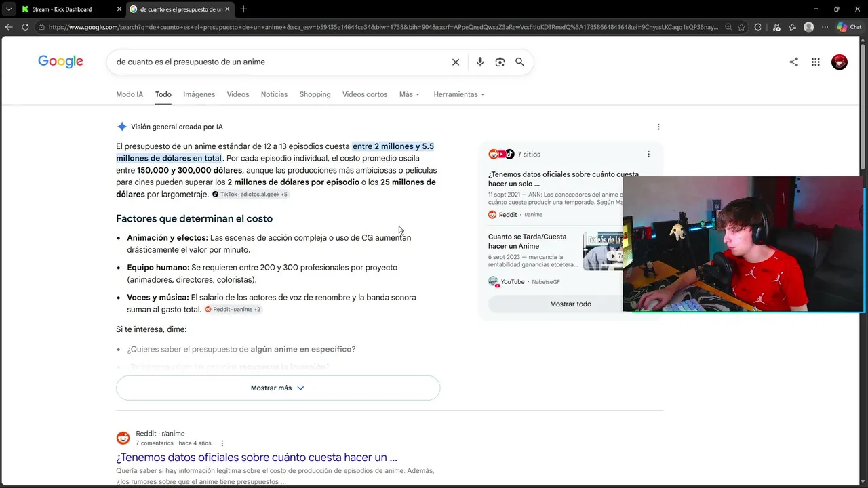Open the tab search dropdown arrow
This screenshot has height=488, width=868.
click(9, 9)
